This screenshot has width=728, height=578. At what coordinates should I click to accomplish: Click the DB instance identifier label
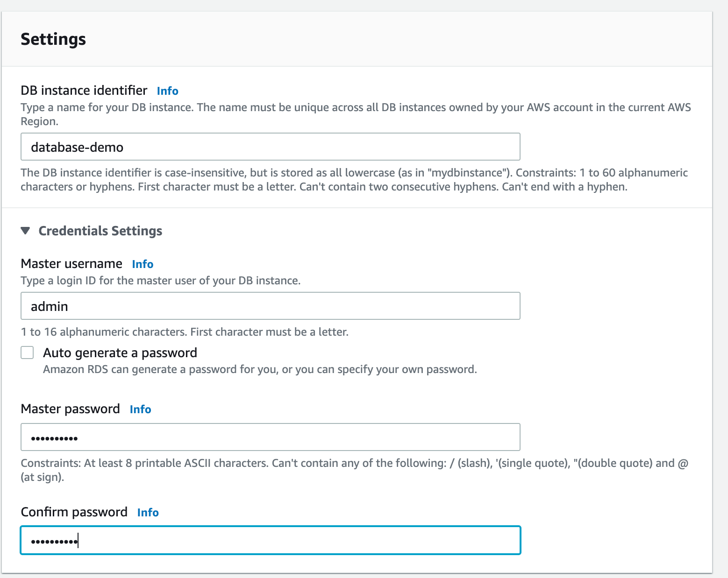point(84,90)
